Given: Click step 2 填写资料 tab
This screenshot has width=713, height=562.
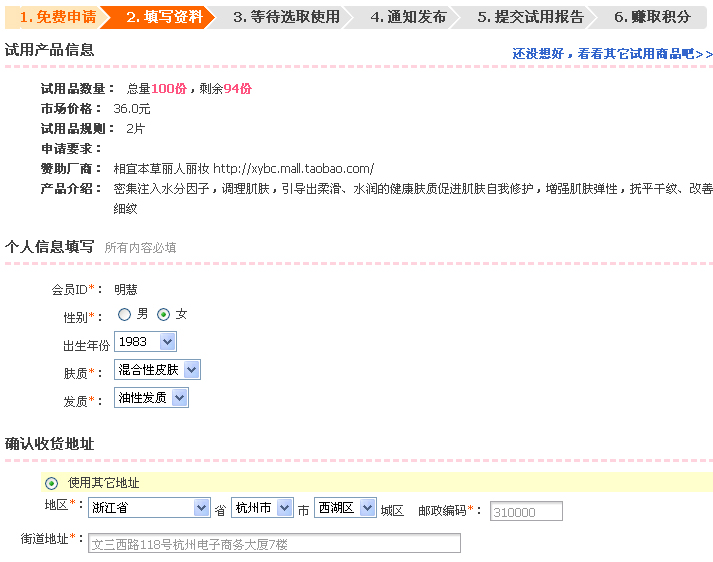Looking at the screenshot, I should pos(164,17).
